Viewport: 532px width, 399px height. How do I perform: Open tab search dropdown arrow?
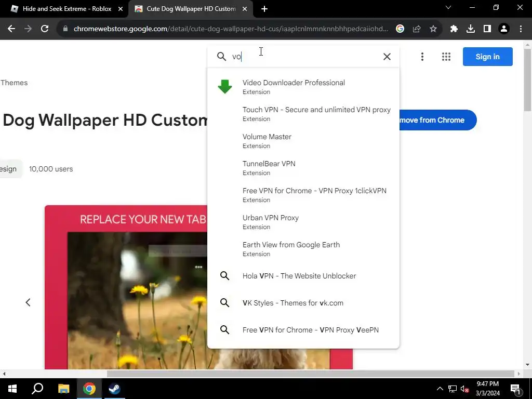[x=448, y=7]
